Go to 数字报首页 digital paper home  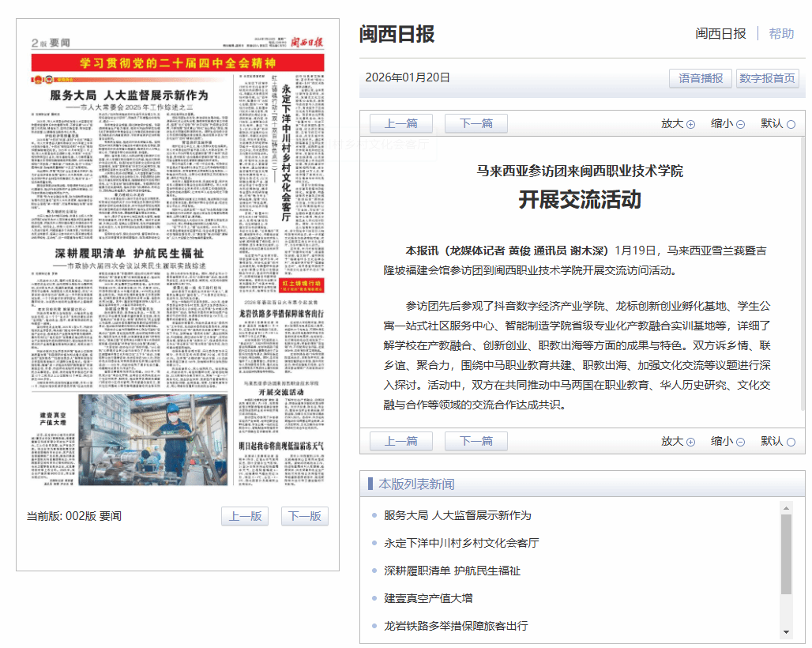(x=767, y=78)
